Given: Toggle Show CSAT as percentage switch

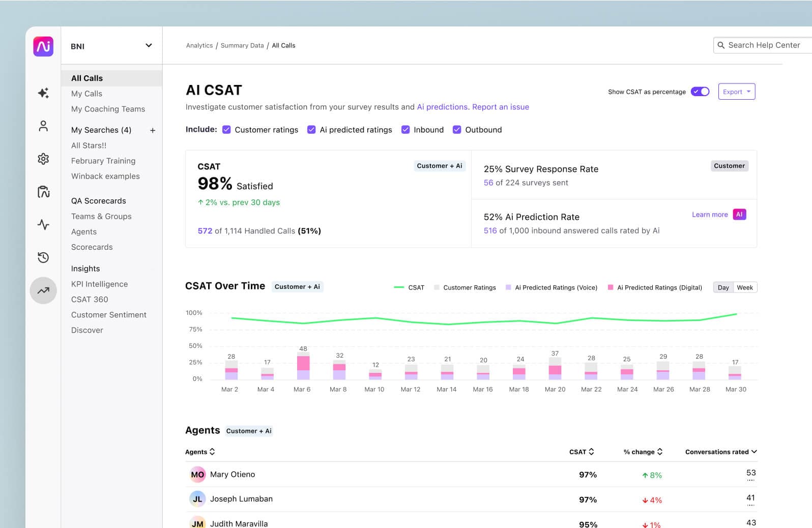Looking at the screenshot, I should 700,92.
